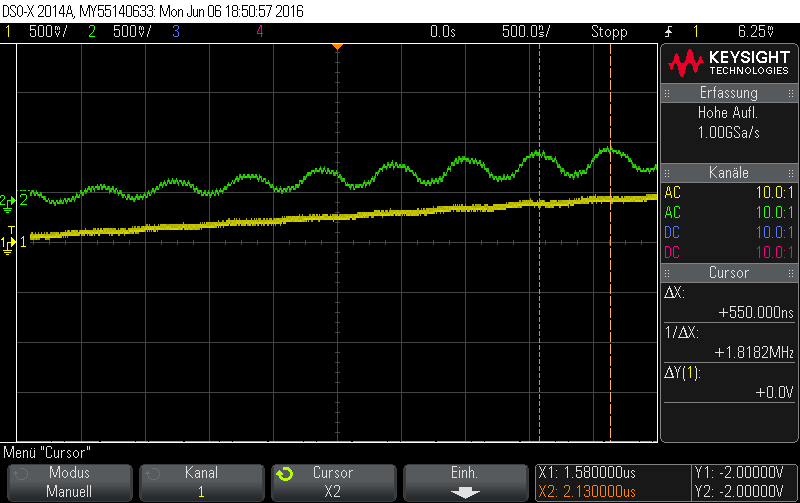Image resolution: width=800 pixels, height=503 pixels.
Task: Choose the Cursor X2 softkey
Action: 333,482
